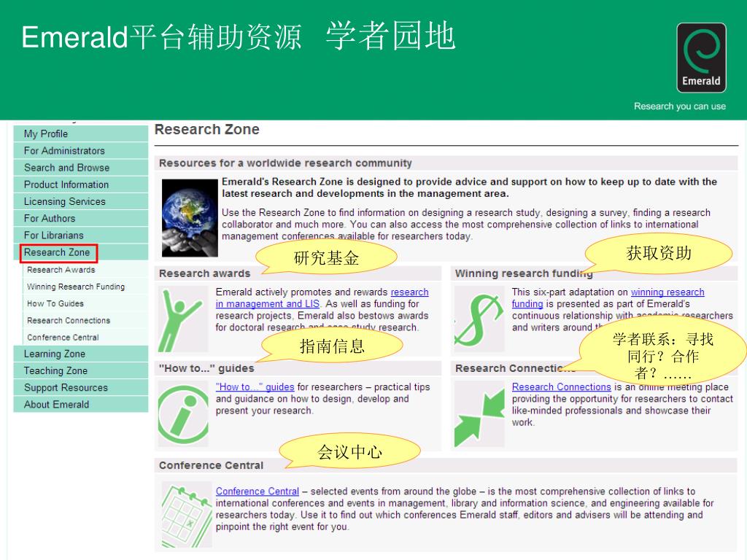Open the Conference Central hyperlink

258,491
